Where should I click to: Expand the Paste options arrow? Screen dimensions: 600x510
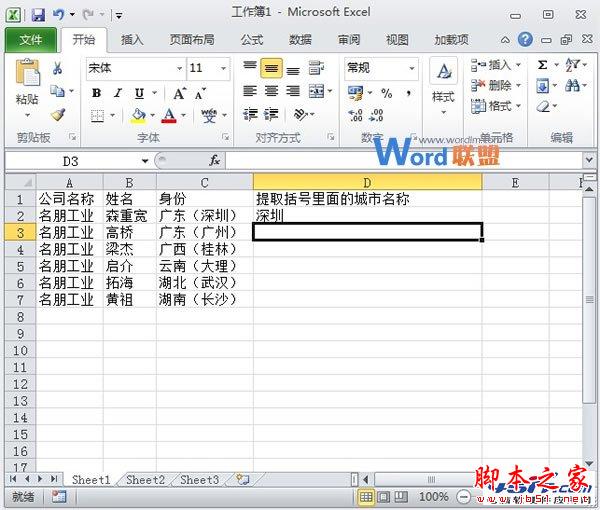[x=27, y=114]
